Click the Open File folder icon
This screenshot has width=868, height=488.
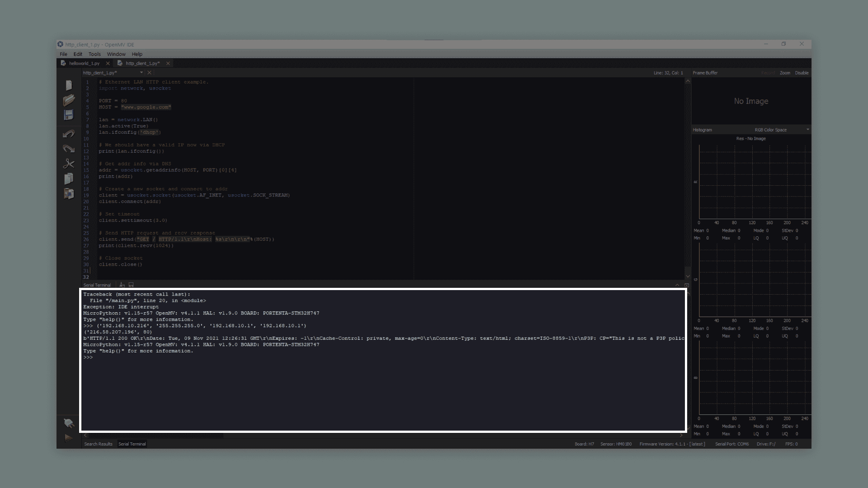pos(69,100)
